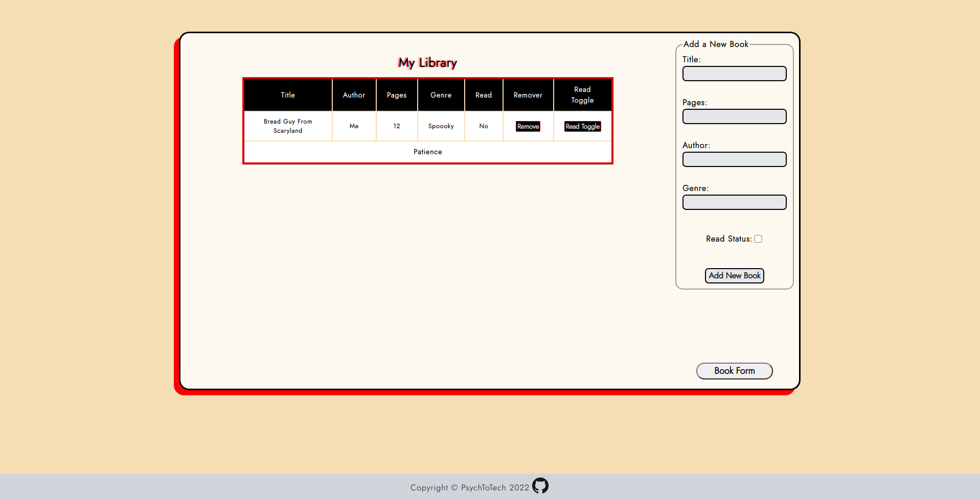Click the Add New Book button
The width and height of the screenshot is (980, 500).
coord(734,275)
